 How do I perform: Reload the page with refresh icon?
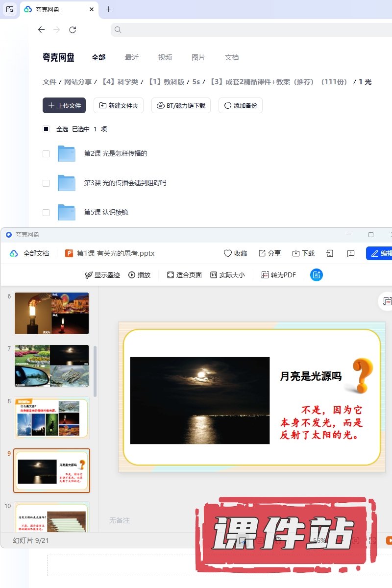click(73, 30)
